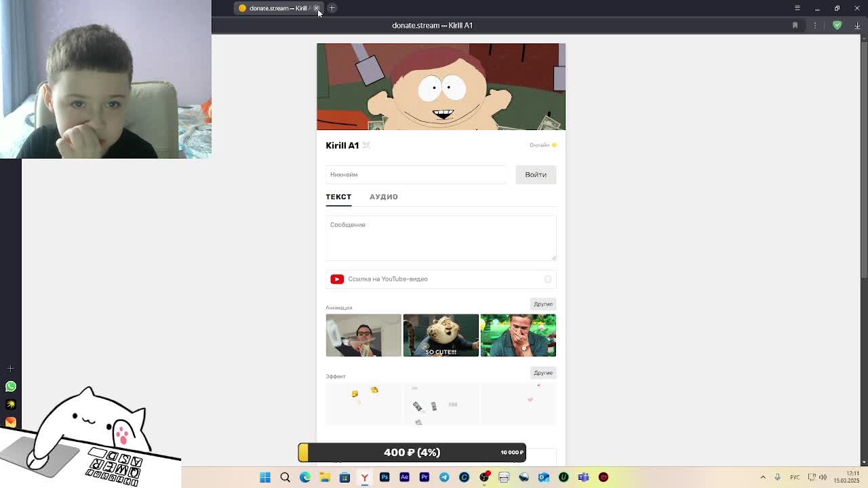Switch to the АУДИО tab
The height and width of the screenshot is (488, 868).
click(x=384, y=197)
